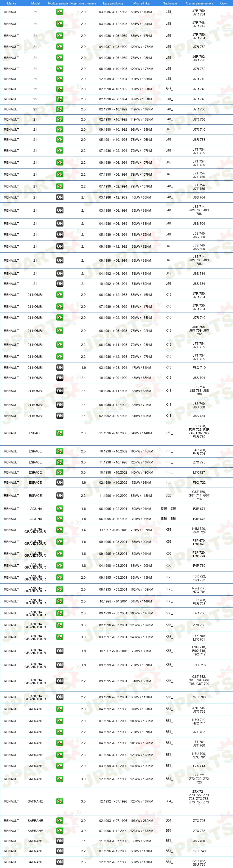
Task: Click the 47kW / 64KM power value
Action: (x=141, y=368)
